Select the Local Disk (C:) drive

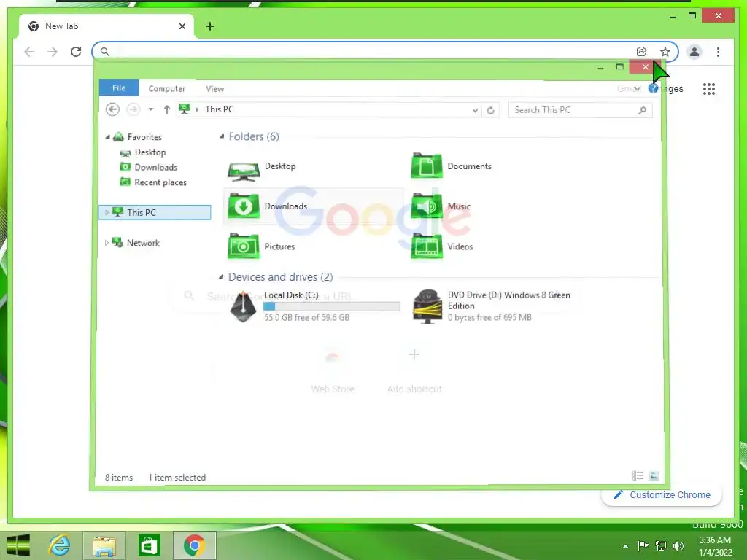point(314,306)
